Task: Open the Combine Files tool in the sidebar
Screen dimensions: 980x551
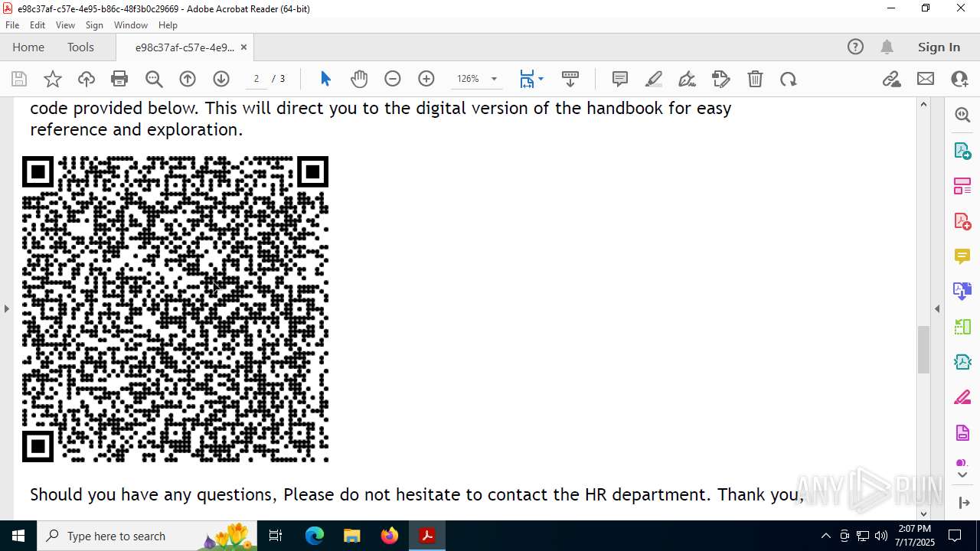Action: pos(962,291)
